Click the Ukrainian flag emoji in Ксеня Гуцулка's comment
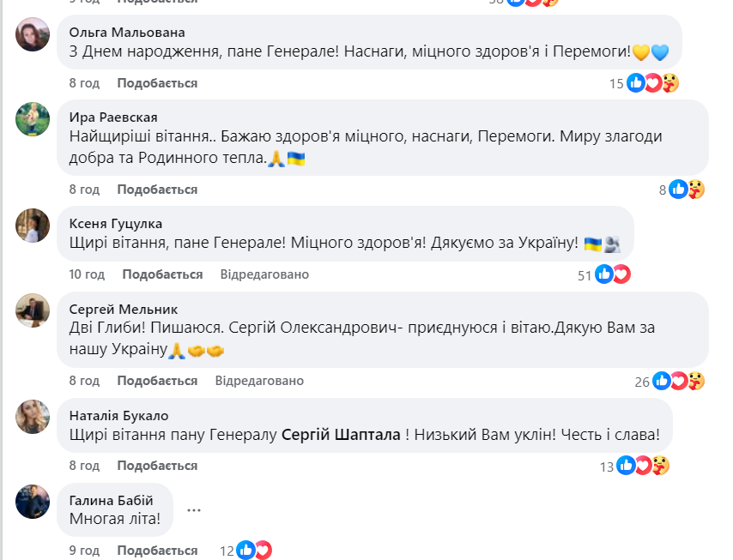The width and height of the screenshot is (733, 560). [x=593, y=244]
